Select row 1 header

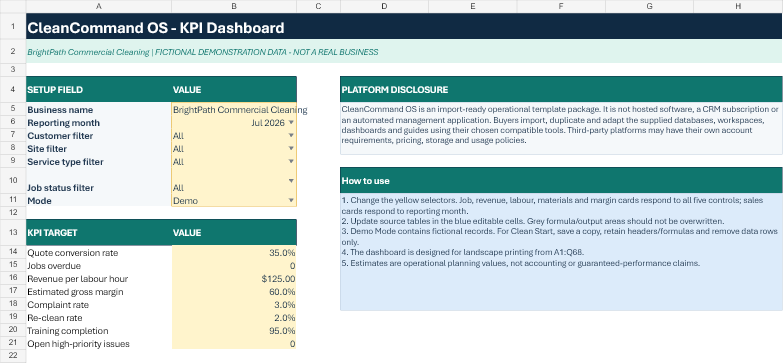point(13,26)
